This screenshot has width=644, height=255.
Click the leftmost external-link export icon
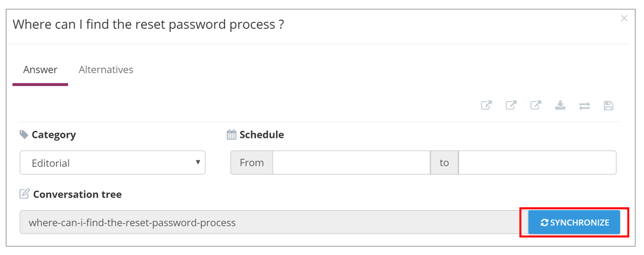click(486, 105)
